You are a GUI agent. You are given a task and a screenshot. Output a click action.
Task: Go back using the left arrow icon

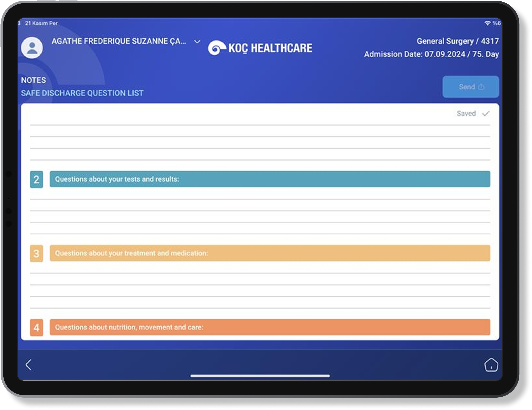[29, 365]
